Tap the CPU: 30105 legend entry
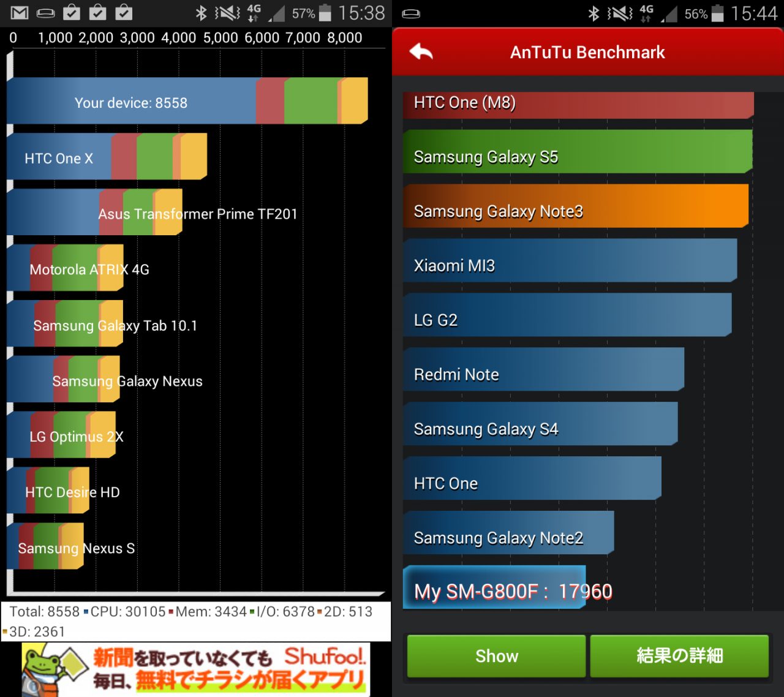Viewport: 784px width, 697px height. pyautogui.click(x=124, y=611)
